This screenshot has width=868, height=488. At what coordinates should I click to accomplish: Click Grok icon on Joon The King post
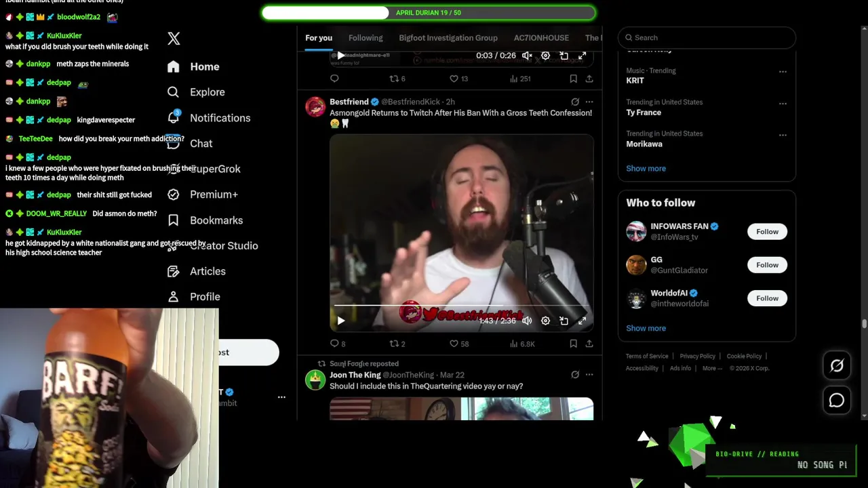[x=574, y=374]
